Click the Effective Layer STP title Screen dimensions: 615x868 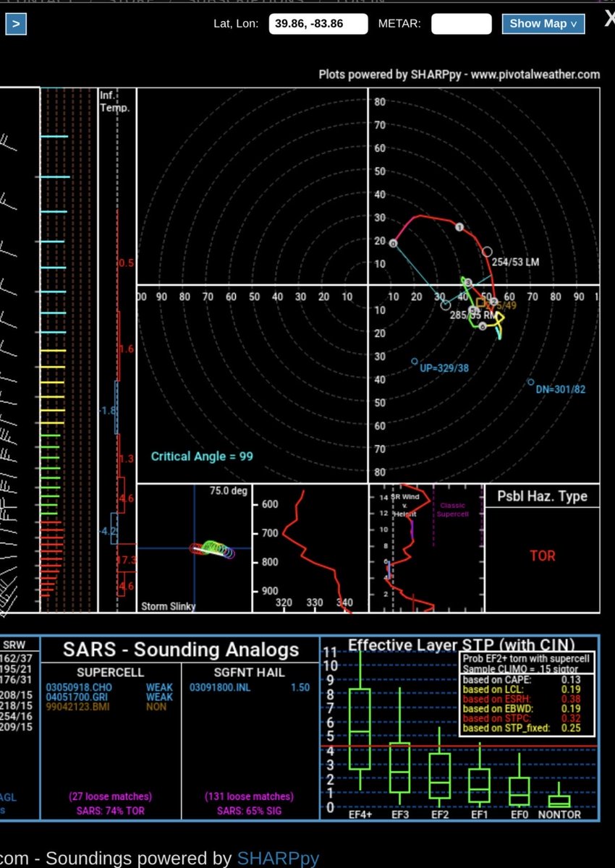[x=461, y=645]
